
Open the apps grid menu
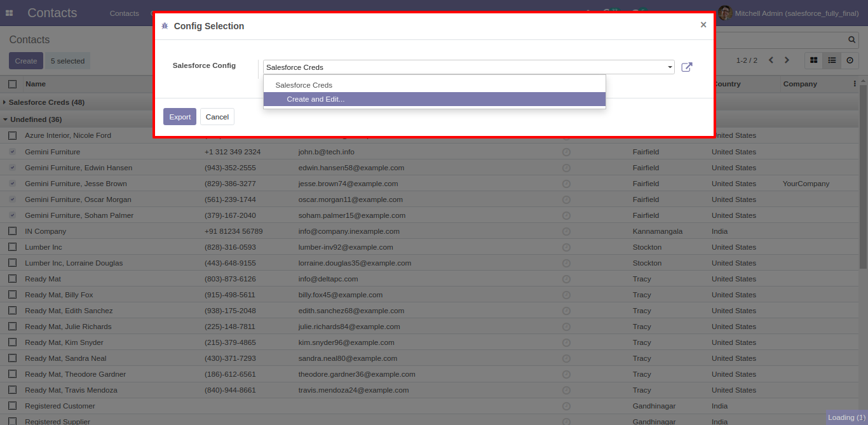pyautogui.click(x=9, y=13)
